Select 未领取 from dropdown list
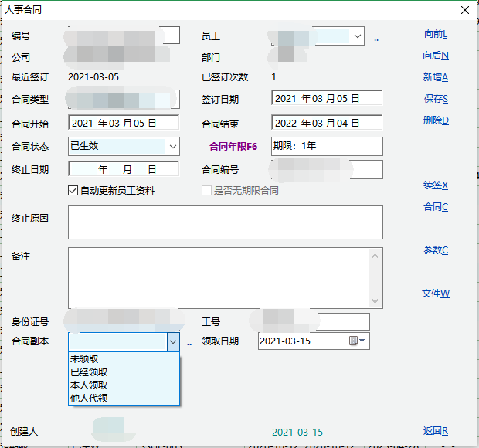479x448 pixels. 84,359
